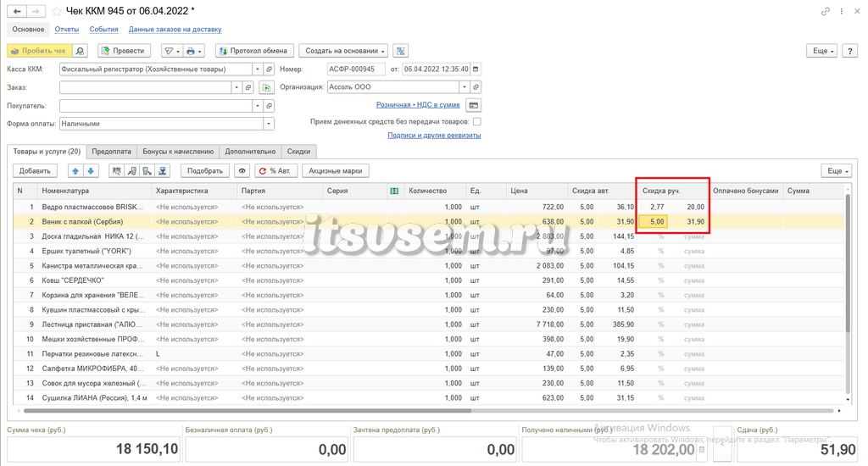This screenshot has width=868, height=466.
Task: Click the barcode search icon
Action: point(116,171)
